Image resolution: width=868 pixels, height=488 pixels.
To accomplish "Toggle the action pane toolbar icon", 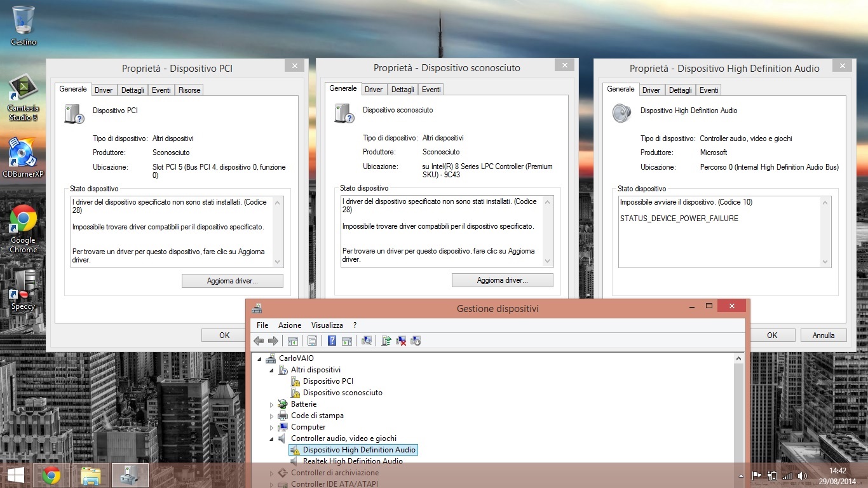I will pyautogui.click(x=347, y=341).
